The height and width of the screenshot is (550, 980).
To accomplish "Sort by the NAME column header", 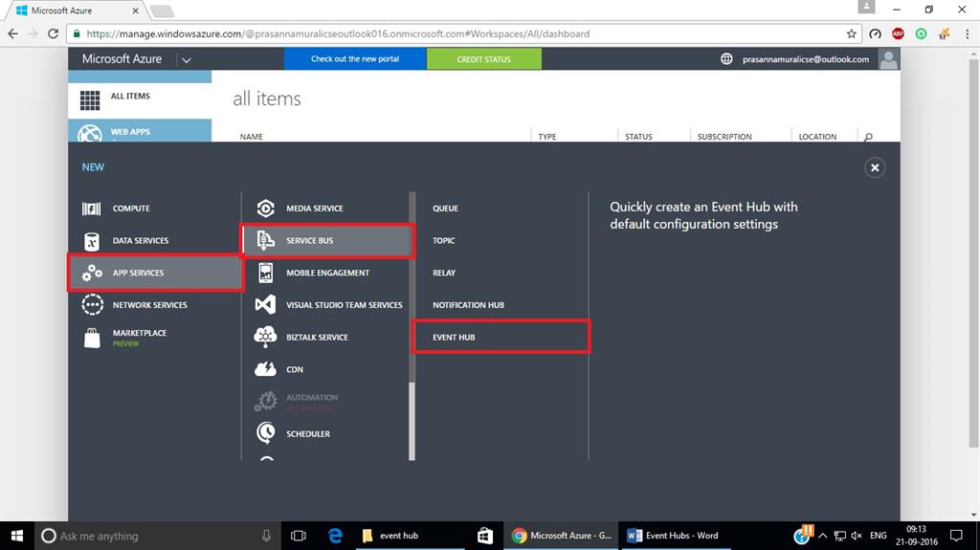I will click(252, 137).
